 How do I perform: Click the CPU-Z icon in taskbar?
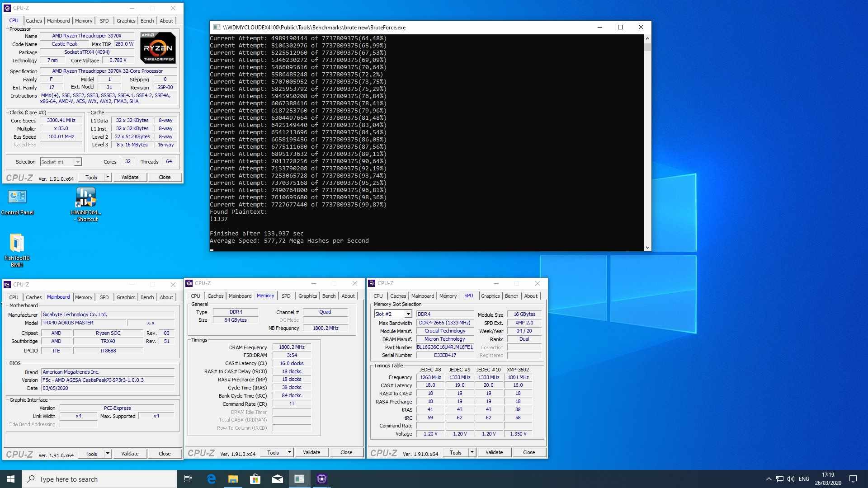pyautogui.click(x=321, y=479)
